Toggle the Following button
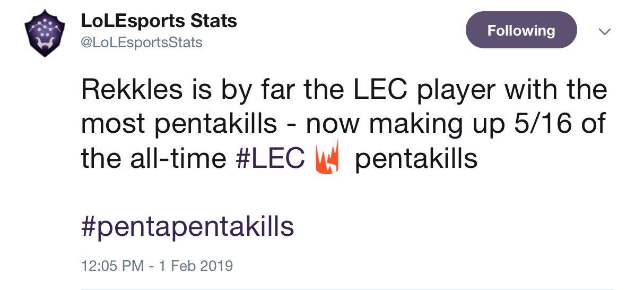This screenshot has width=644, height=290. 521,30
